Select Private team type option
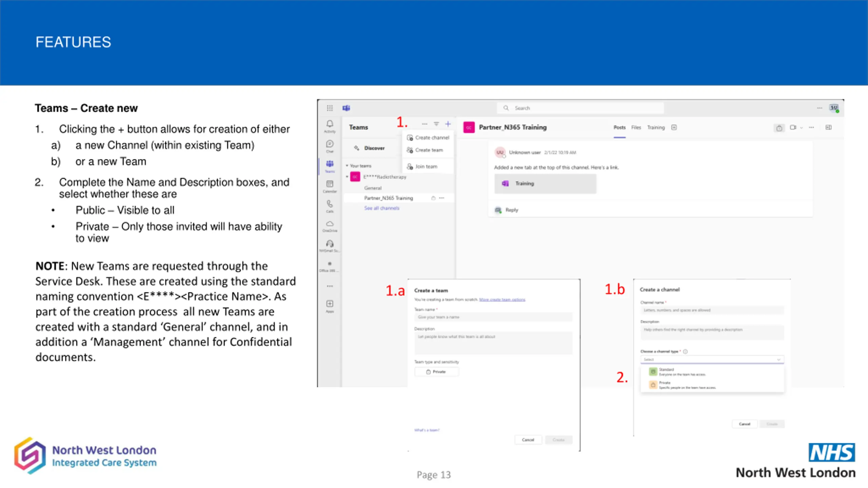868x488 pixels. (436, 372)
